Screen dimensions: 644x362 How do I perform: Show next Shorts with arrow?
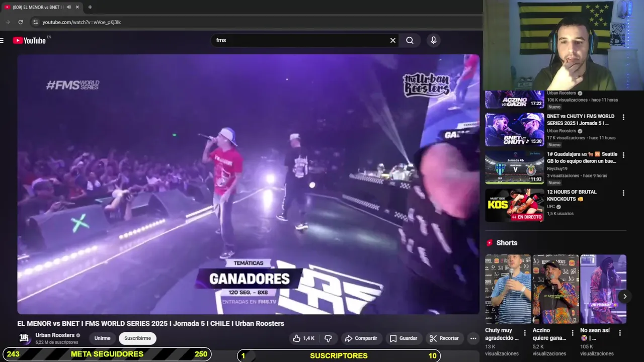624,296
